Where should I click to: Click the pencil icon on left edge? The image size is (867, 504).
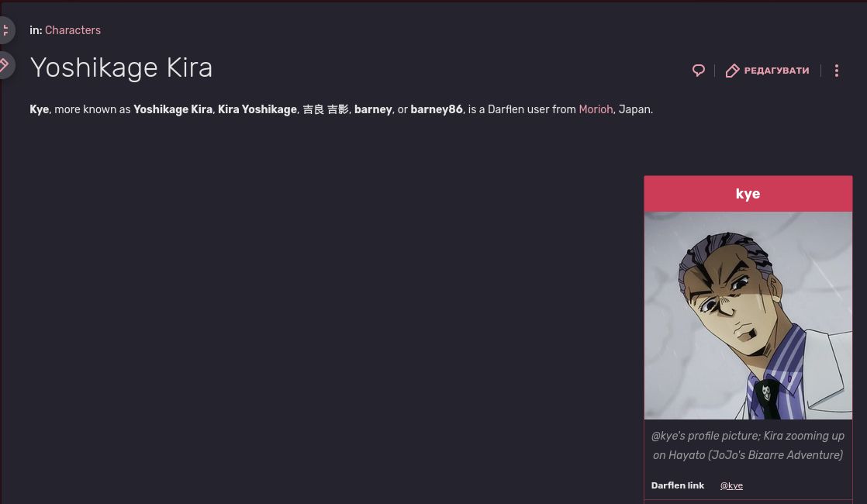pyautogui.click(x=5, y=65)
